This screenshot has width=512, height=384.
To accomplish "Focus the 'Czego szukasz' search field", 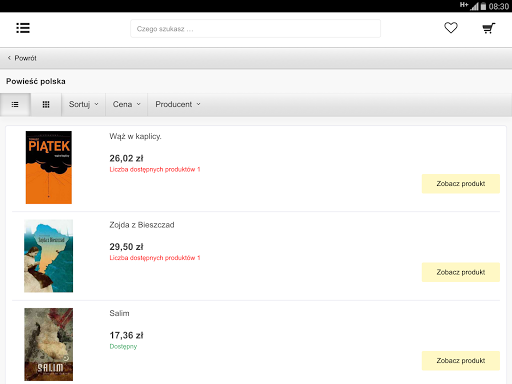I will (255, 29).
